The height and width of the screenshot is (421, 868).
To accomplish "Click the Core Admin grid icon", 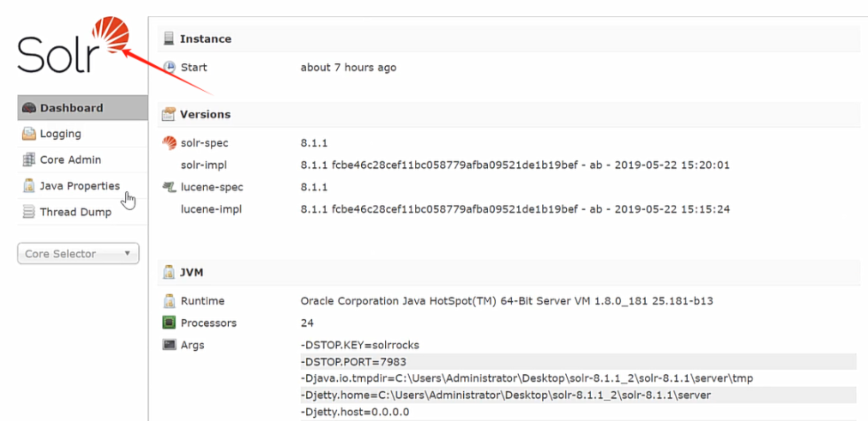I will pos(29,160).
